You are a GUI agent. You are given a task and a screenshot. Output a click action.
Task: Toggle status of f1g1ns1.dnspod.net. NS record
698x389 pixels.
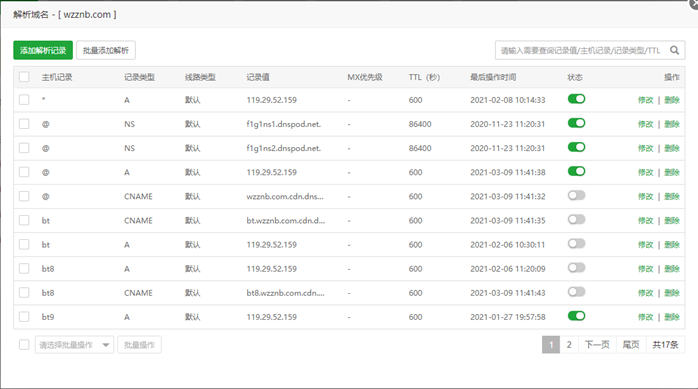click(576, 123)
